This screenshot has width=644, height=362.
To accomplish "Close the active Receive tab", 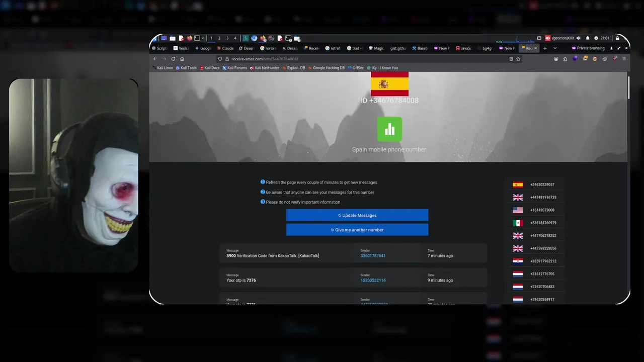I will 535,48.
